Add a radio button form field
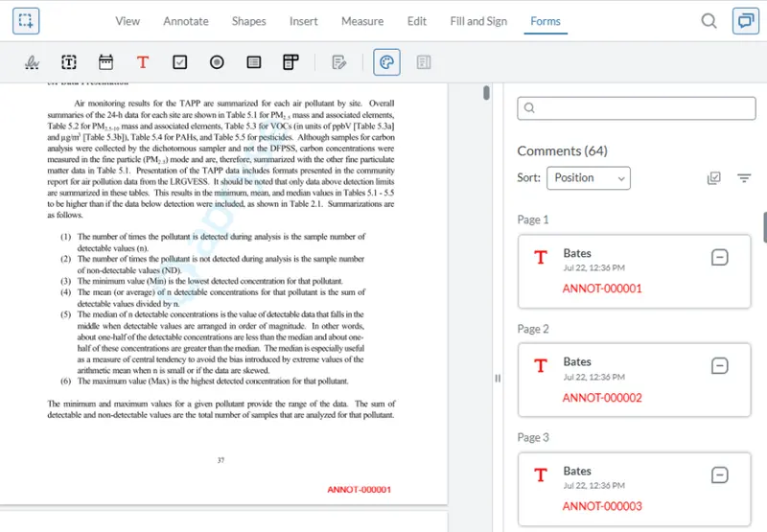The width and height of the screenshot is (767, 532). (217, 62)
